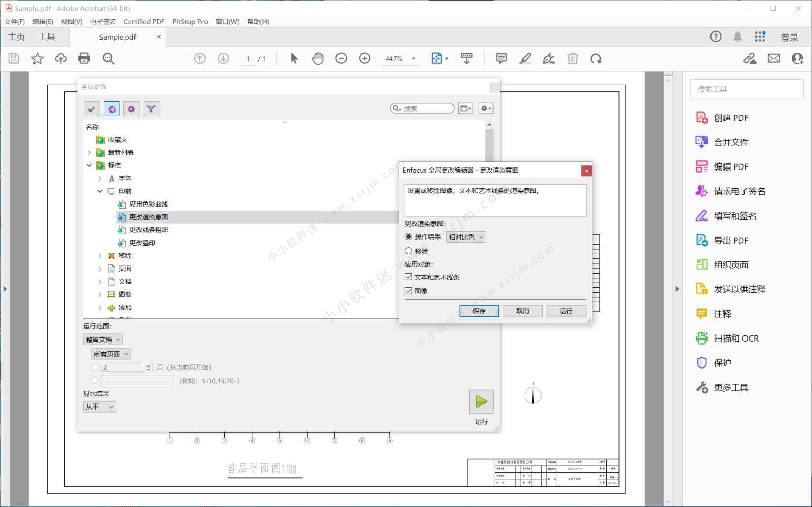
Task: Click the scrolling mode toolbar icon
Action: click(x=467, y=59)
